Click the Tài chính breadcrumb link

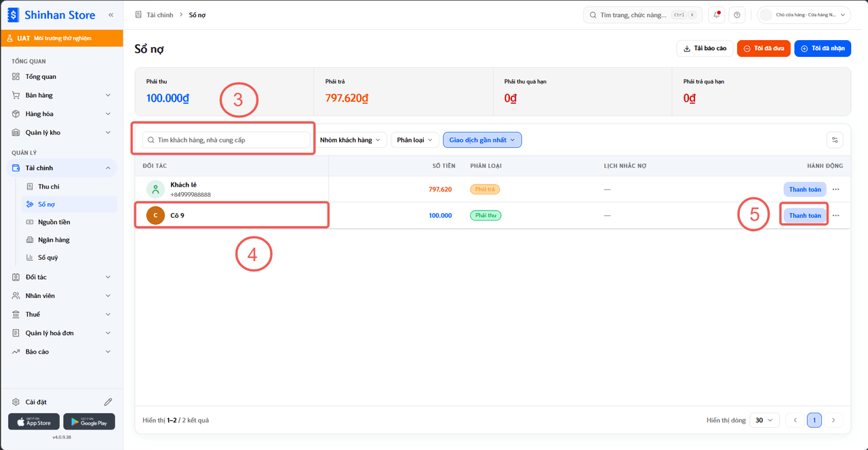point(160,15)
